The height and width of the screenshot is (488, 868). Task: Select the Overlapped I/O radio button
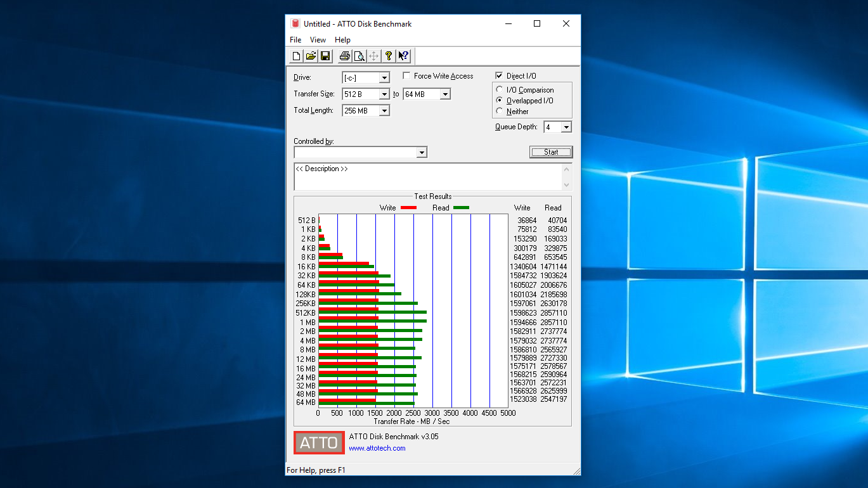point(500,101)
